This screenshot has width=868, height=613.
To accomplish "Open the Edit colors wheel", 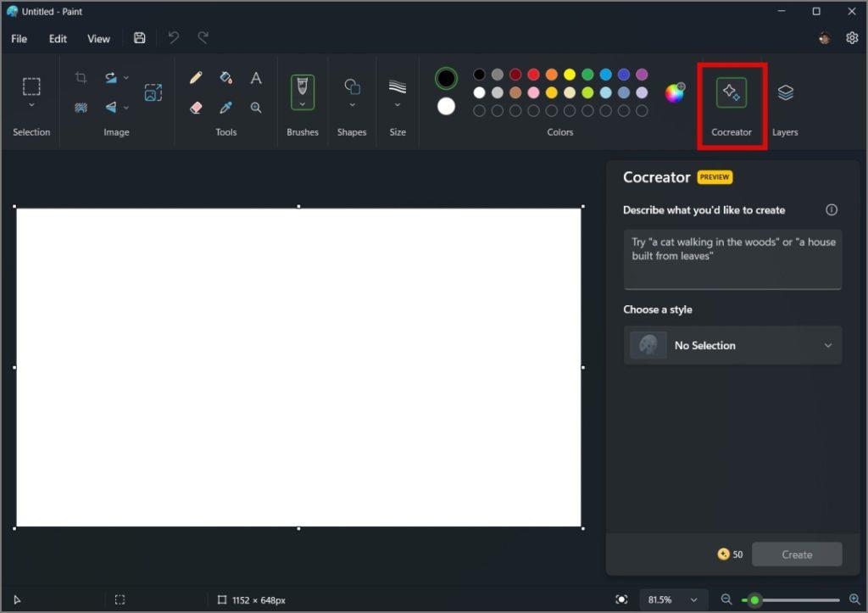I will pyautogui.click(x=675, y=92).
